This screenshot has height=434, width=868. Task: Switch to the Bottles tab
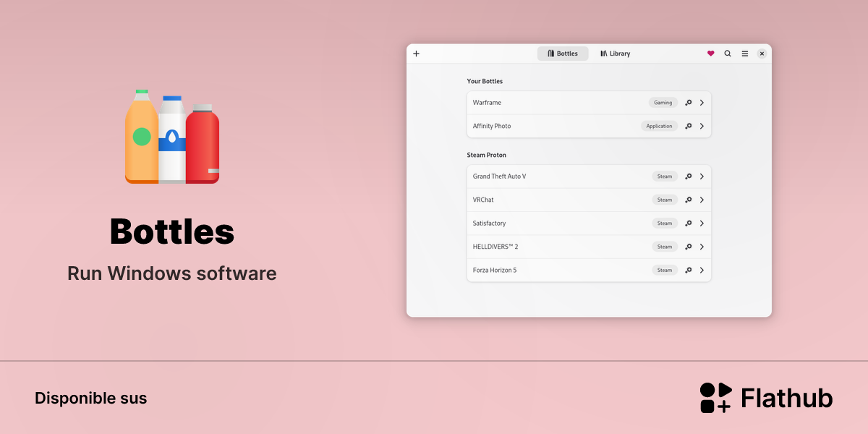pyautogui.click(x=563, y=54)
